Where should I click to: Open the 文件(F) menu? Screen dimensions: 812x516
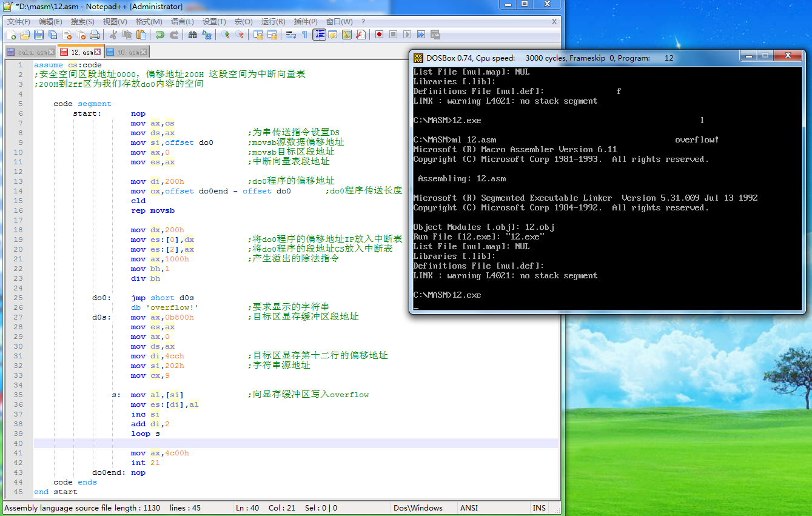19,21
